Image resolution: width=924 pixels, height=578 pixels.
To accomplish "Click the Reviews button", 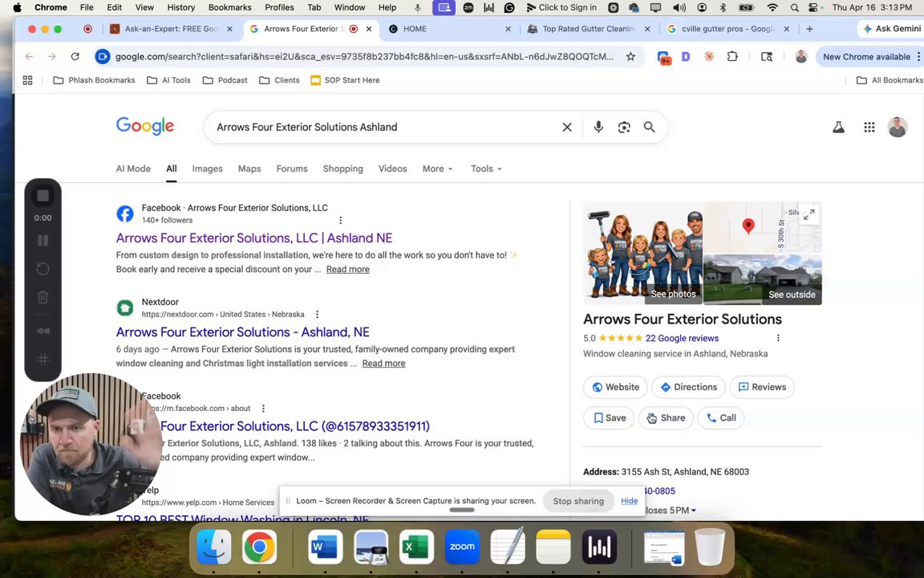I will (x=762, y=387).
